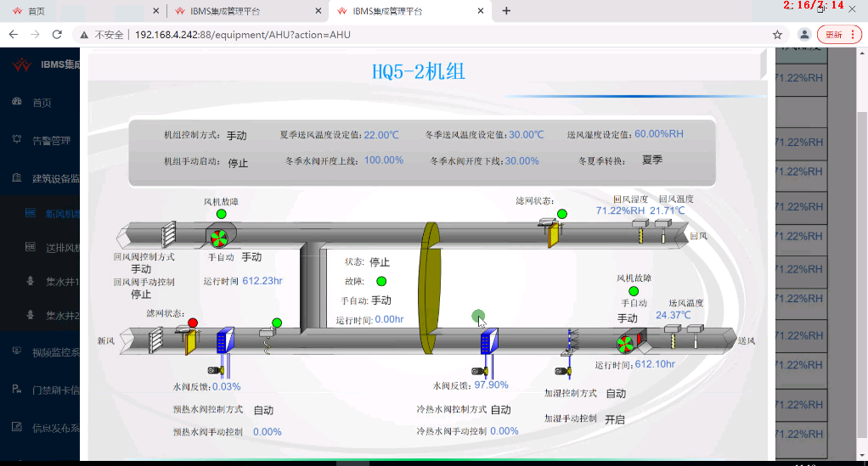Image resolution: width=868 pixels, height=466 pixels.
Task: Click green return fan fault indicator
Action: tap(222, 214)
